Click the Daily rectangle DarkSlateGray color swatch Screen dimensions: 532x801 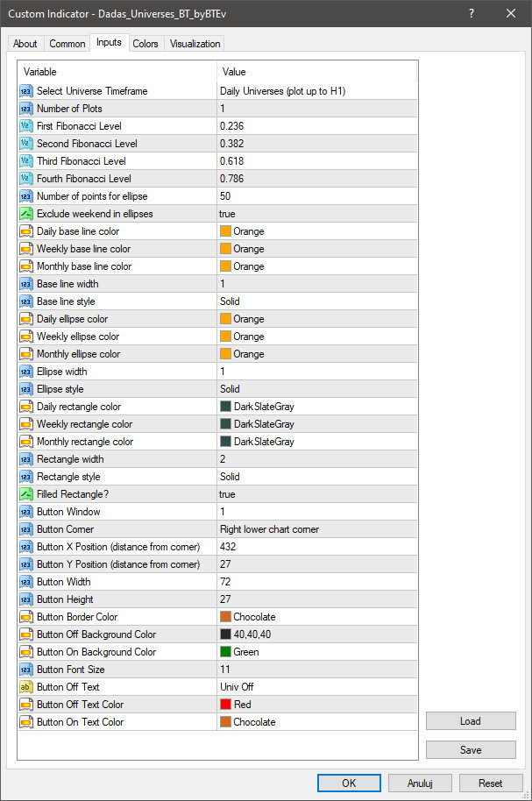point(225,407)
